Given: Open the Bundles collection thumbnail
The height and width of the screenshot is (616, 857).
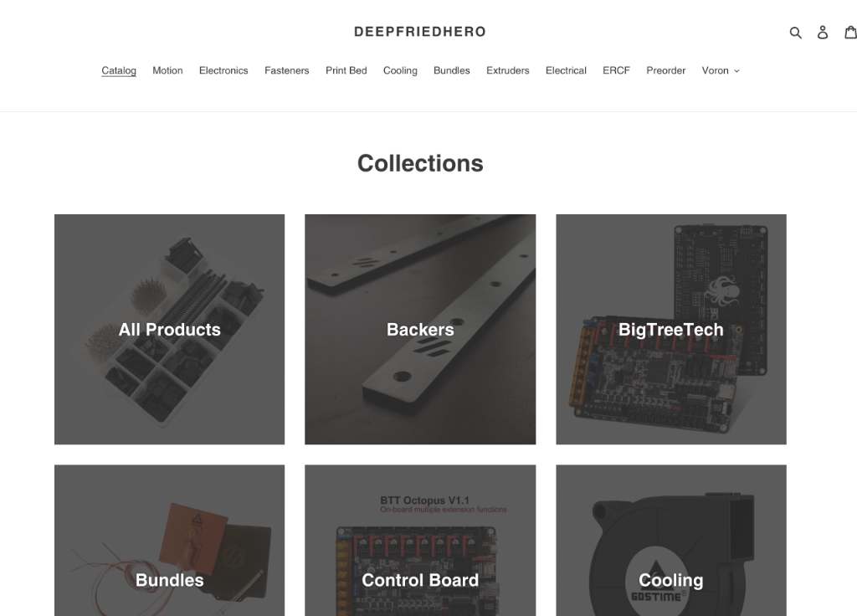Looking at the screenshot, I should click(169, 541).
